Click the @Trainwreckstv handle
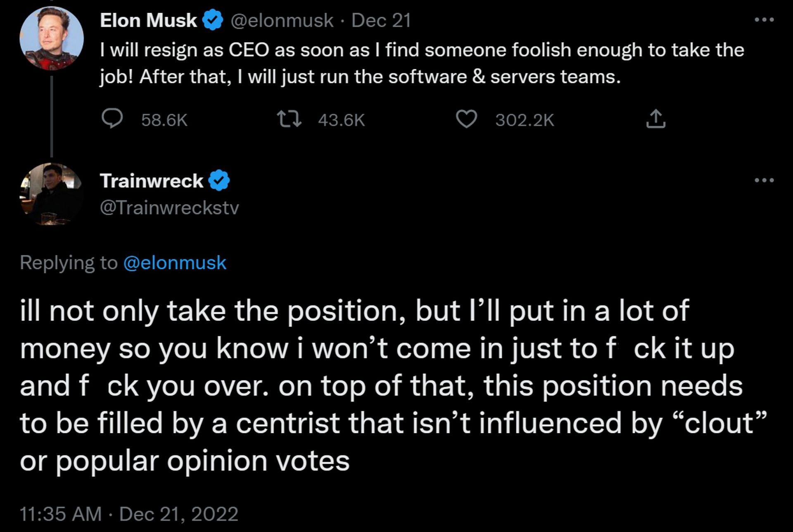The height and width of the screenshot is (532, 793). pyautogui.click(x=169, y=208)
